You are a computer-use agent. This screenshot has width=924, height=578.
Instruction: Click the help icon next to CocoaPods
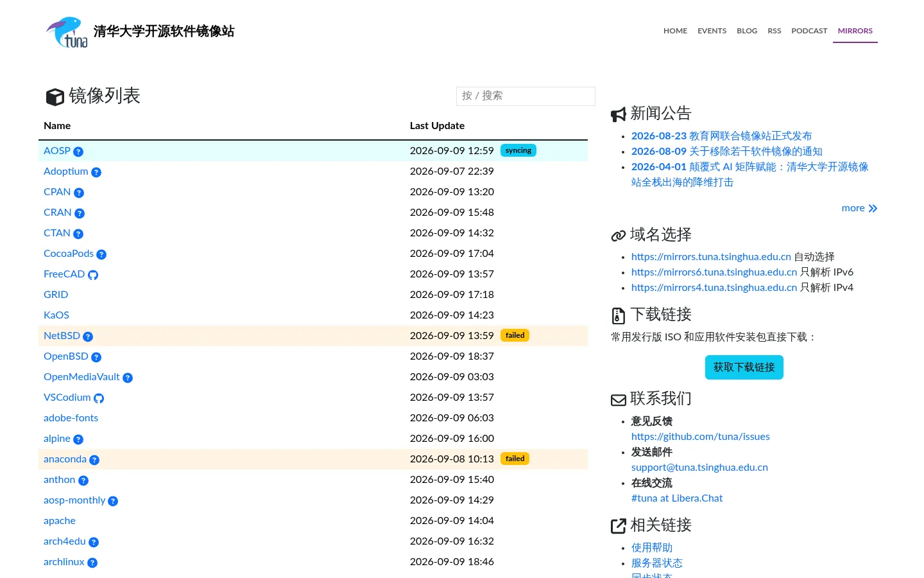[101, 254]
